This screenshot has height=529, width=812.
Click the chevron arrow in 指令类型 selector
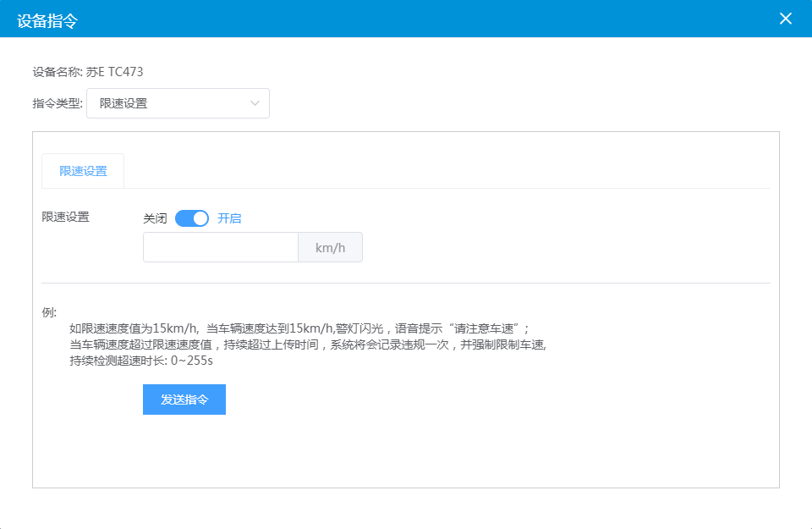(x=255, y=103)
